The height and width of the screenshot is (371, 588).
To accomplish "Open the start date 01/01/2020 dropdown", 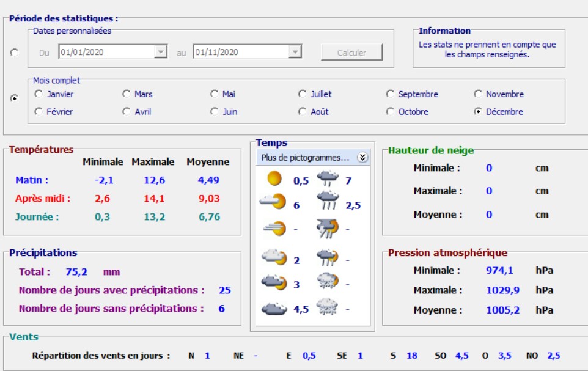I will [161, 53].
